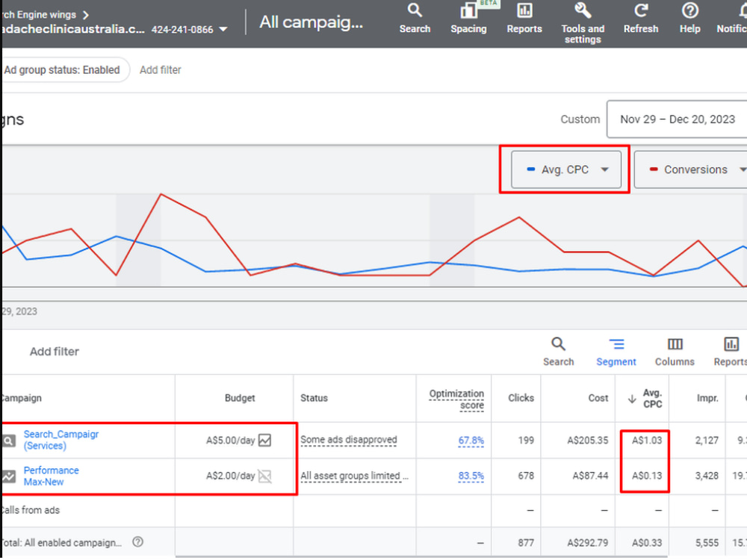Sort by the Impr. column header
Screen dimensions: 747x560
tap(707, 398)
